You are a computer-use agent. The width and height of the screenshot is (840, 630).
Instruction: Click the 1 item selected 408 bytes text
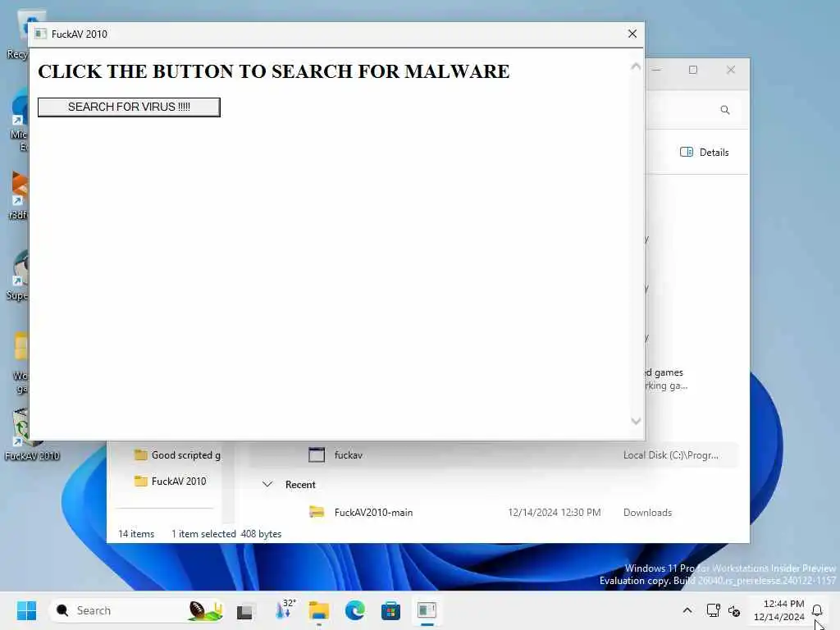click(226, 533)
